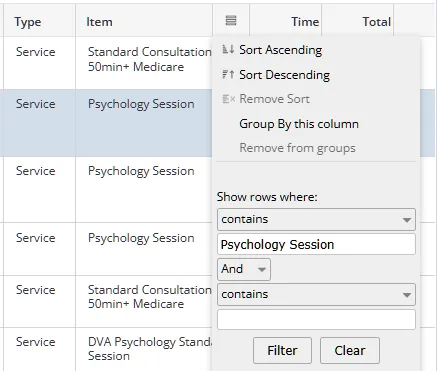Viewport: 437px width, 371px height.
Task: Click the Sort Descending arrow icon
Action: pyautogui.click(x=228, y=74)
